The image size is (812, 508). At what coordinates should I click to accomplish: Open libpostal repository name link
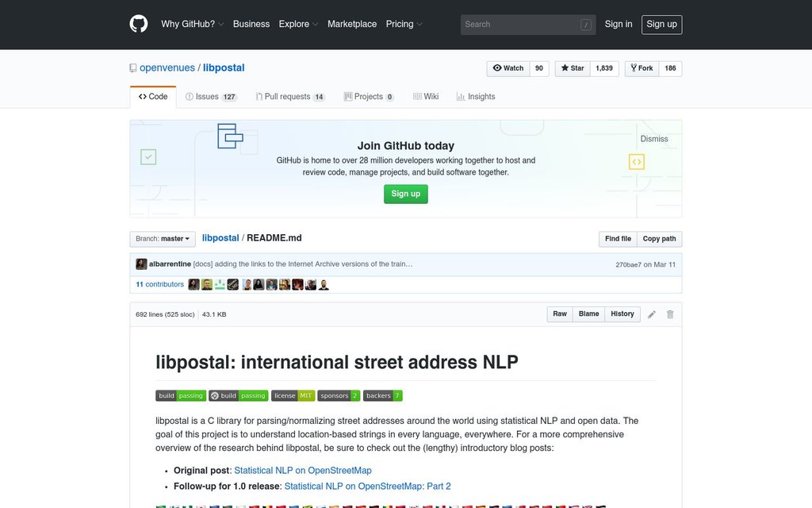(224, 68)
